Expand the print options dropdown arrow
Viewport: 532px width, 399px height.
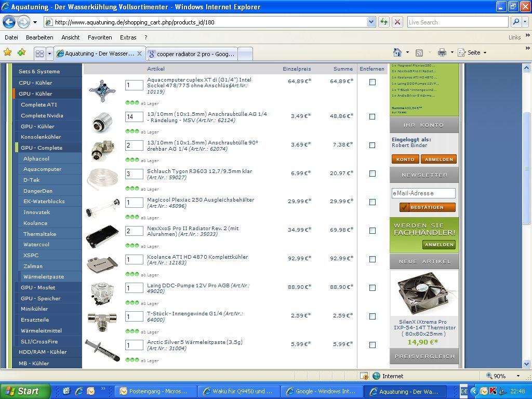click(452, 52)
